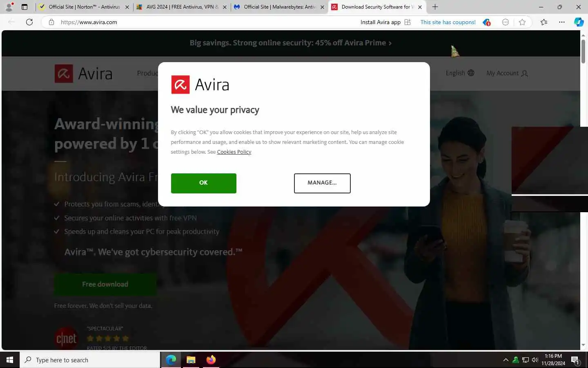View site information lock icon
This screenshot has height=368, width=588.
pyautogui.click(x=51, y=22)
